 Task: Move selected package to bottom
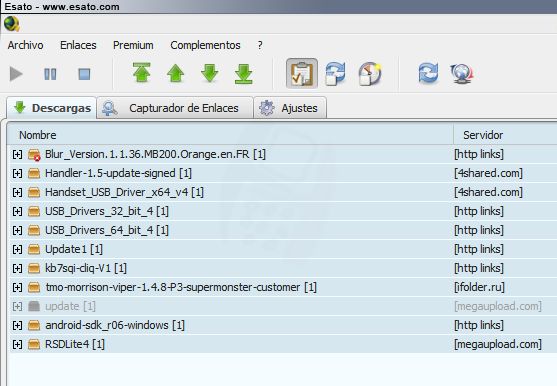244,74
